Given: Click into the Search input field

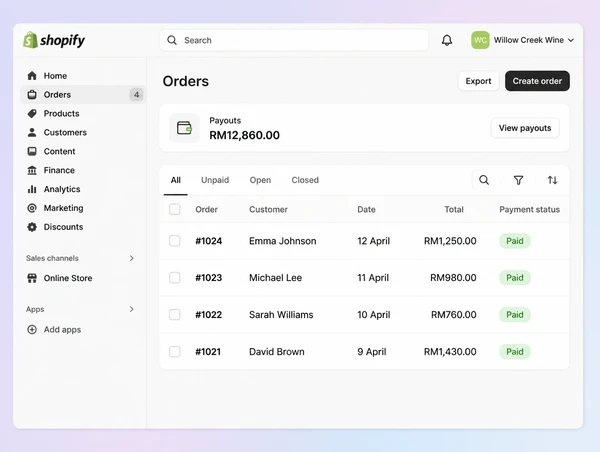Looking at the screenshot, I should pyautogui.click(x=294, y=40).
